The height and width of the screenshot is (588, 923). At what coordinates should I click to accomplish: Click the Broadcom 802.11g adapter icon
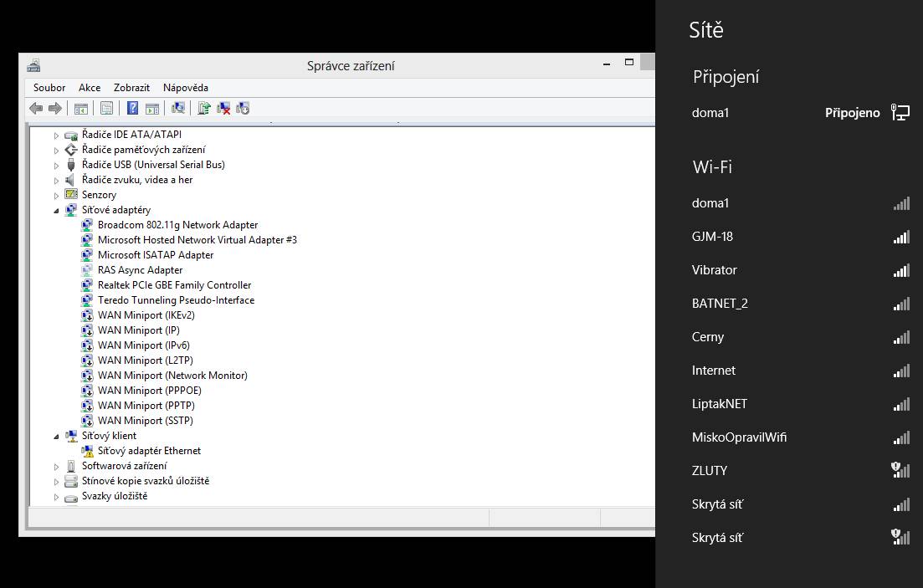pos(87,225)
